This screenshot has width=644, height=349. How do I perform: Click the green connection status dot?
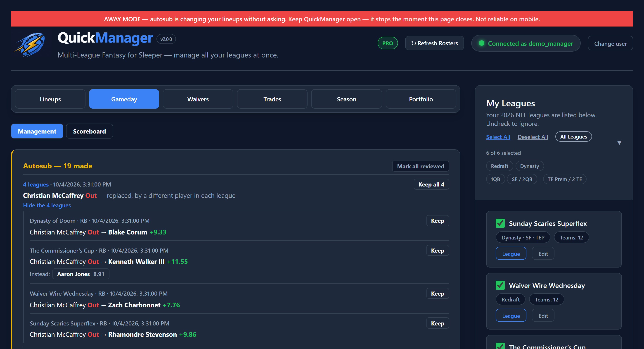point(481,43)
